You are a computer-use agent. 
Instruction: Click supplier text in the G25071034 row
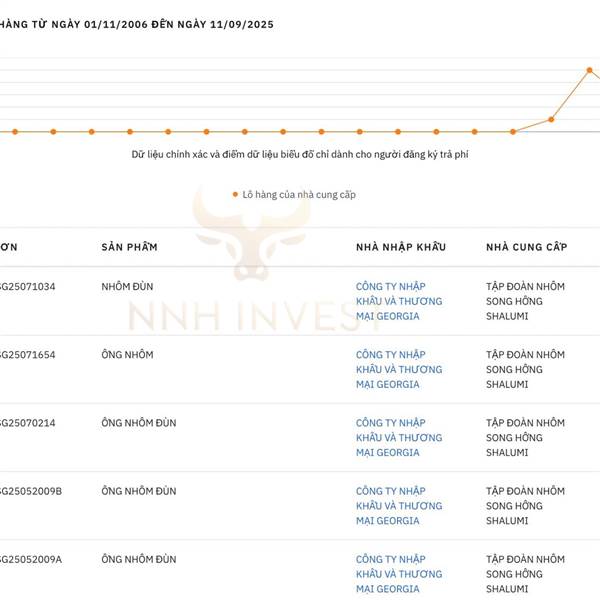[x=525, y=301]
